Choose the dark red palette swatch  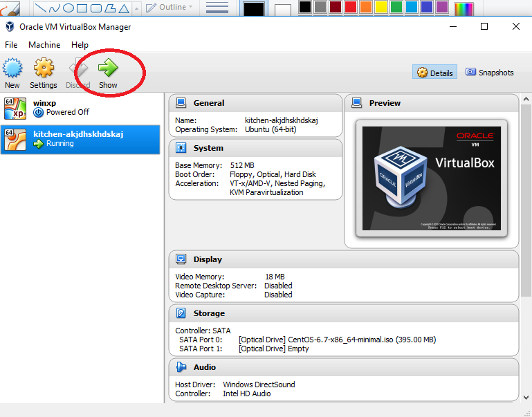336,7
